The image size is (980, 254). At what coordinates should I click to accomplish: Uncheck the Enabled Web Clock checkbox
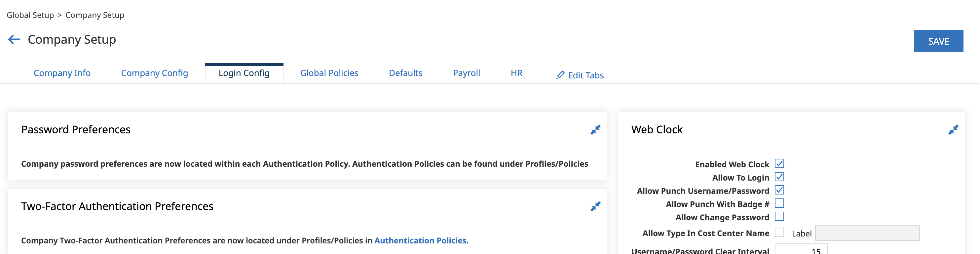779,164
